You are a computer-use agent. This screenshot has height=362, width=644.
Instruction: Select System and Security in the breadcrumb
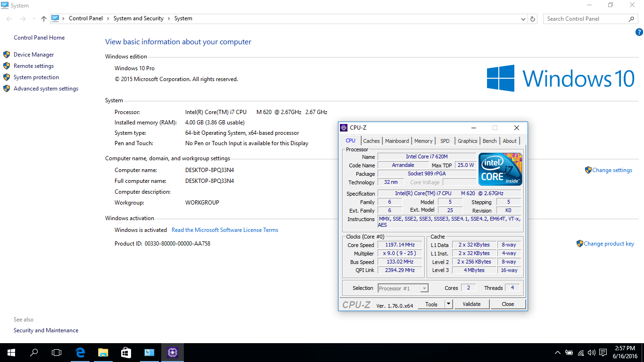tap(139, 18)
